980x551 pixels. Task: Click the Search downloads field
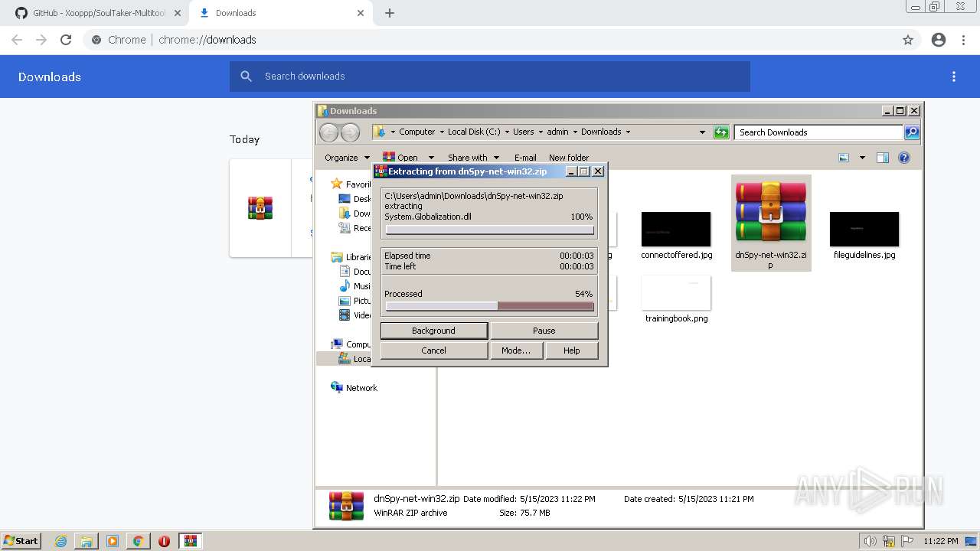(490, 77)
